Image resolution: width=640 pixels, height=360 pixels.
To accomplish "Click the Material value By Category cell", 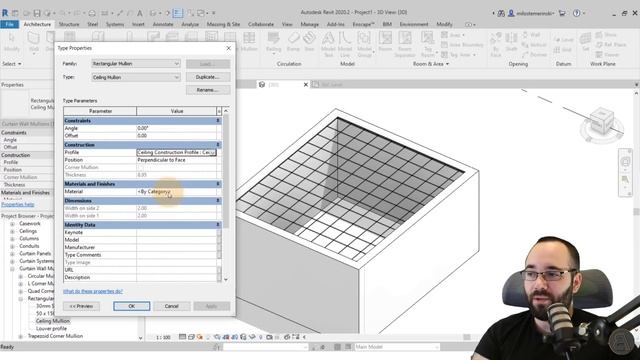I will click(x=176, y=191).
